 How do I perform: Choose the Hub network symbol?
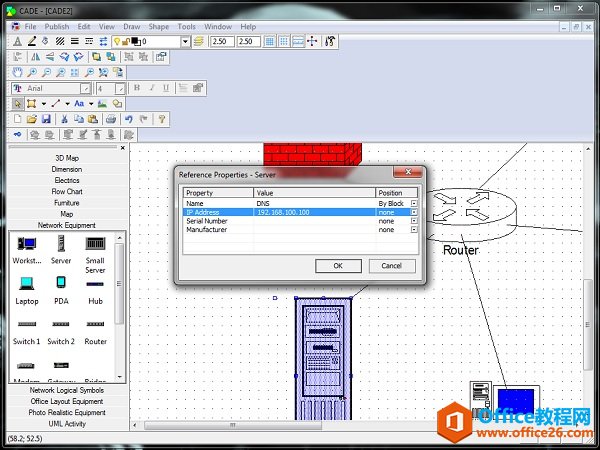click(x=95, y=284)
